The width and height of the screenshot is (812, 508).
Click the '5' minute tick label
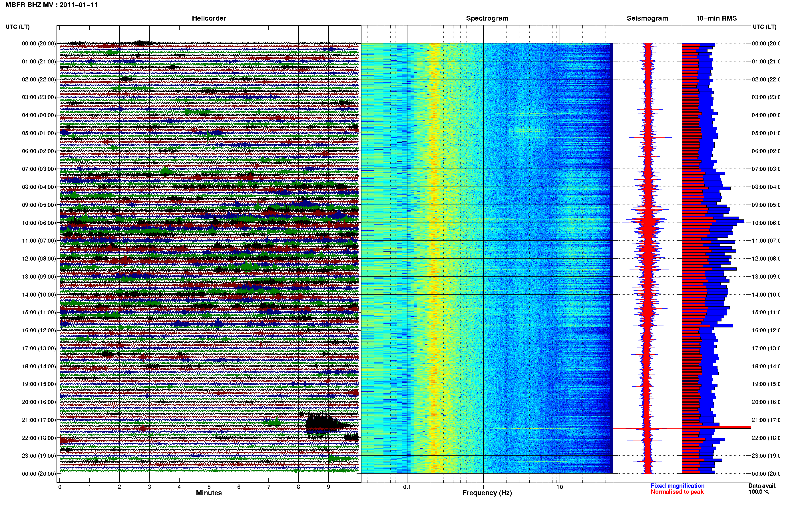point(209,487)
